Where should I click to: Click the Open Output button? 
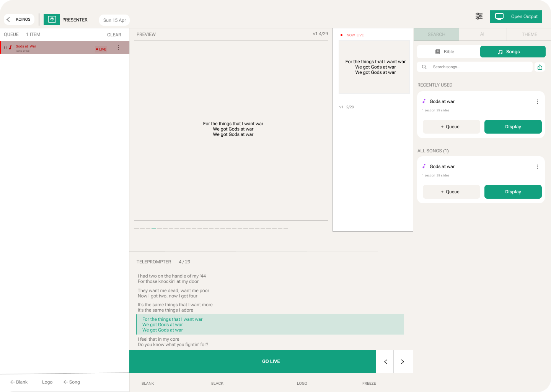tap(516, 16)
